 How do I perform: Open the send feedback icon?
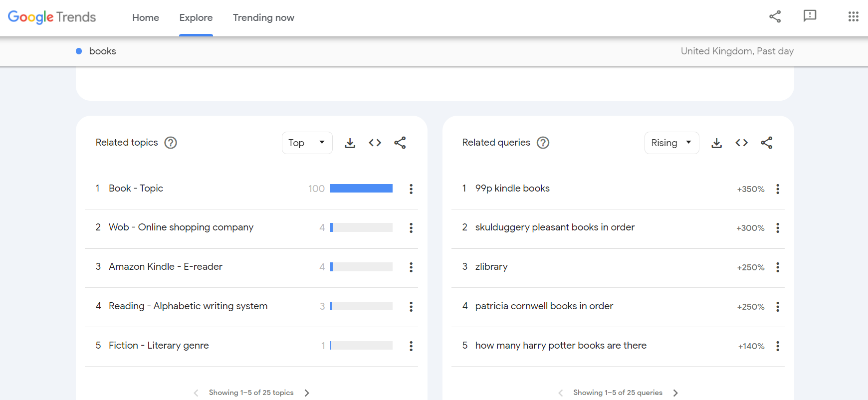pyautogui.click(x=810, y=16)
